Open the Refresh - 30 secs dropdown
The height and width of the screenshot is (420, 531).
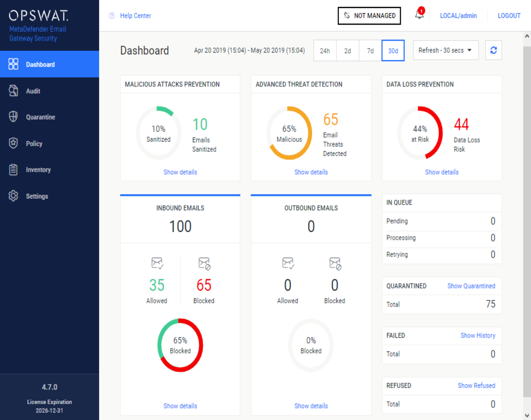click(x=446, y=50)
